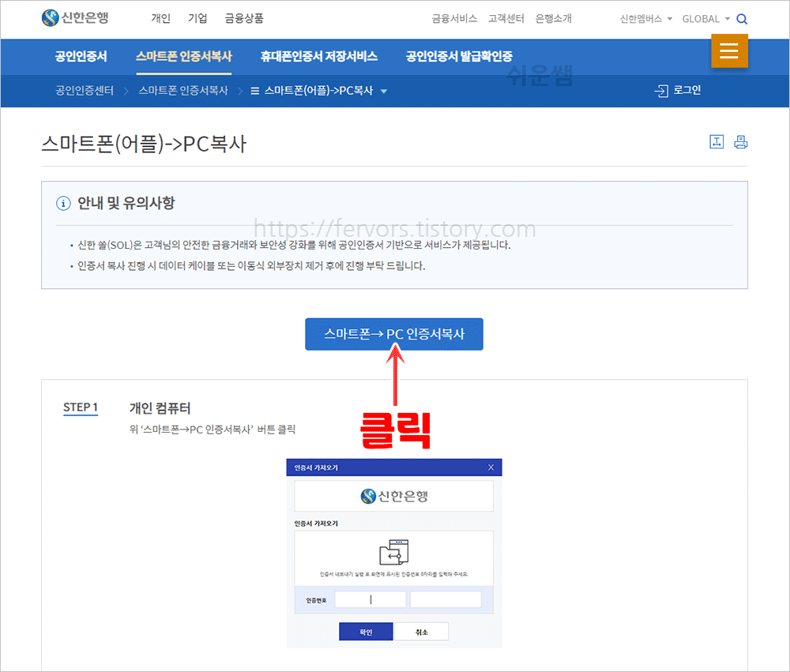This screenshot has height=672, width=790.
Task: Open the 금융상품 menu
Action: pos(244,19)
